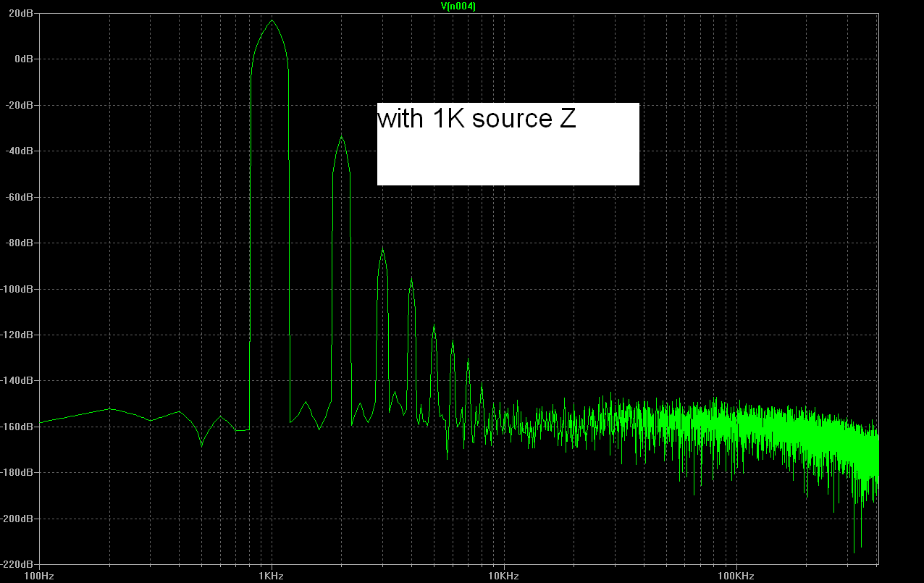Click the -40dB axis label
The height and width of the screenshot is (583, 924).
[19, 151]
